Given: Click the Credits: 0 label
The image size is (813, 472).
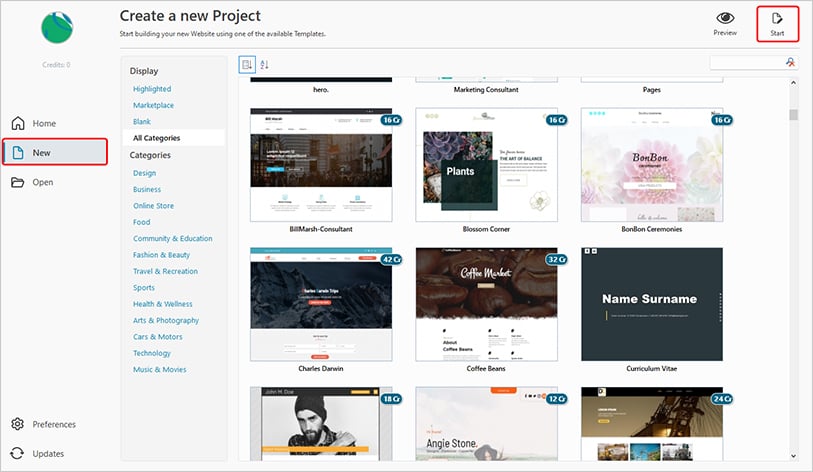Looking at the screenshot, I should pyautogui.click(x=57, y=65).
